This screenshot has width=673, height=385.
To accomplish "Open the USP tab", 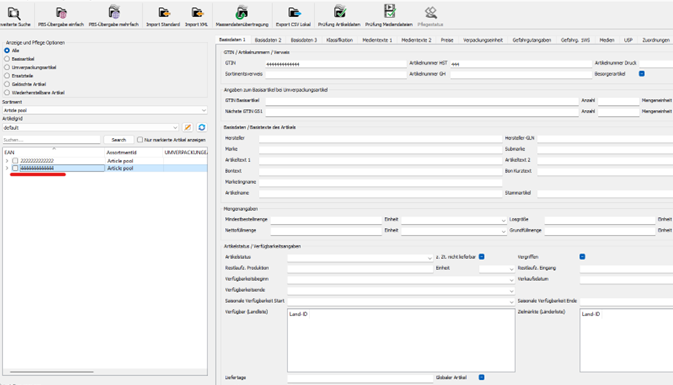I will coord(628,40).
